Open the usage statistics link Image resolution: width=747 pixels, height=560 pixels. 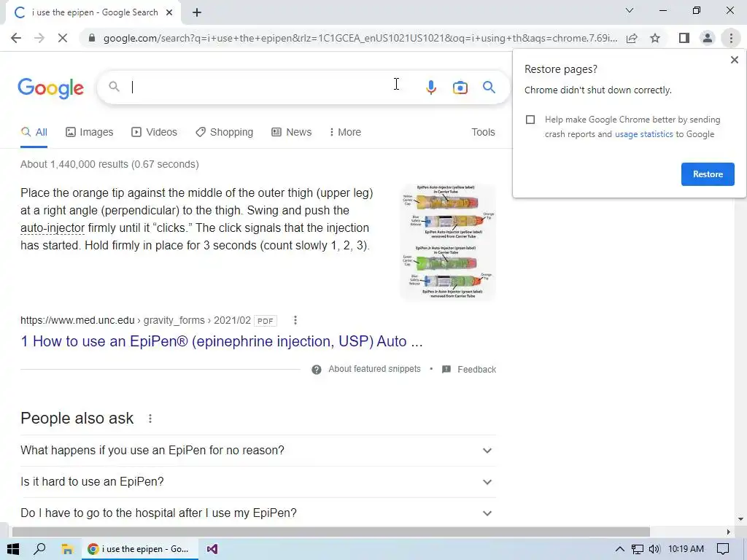[643, 134]
